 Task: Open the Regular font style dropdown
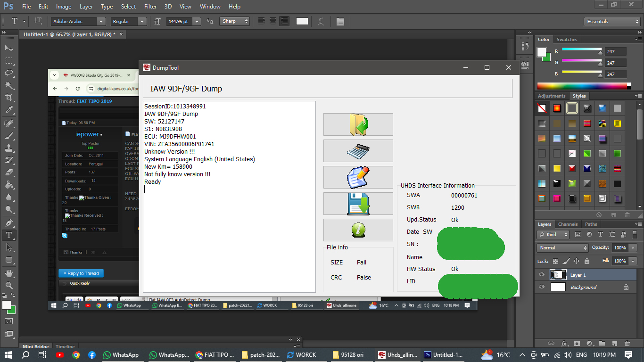point(142,21)
